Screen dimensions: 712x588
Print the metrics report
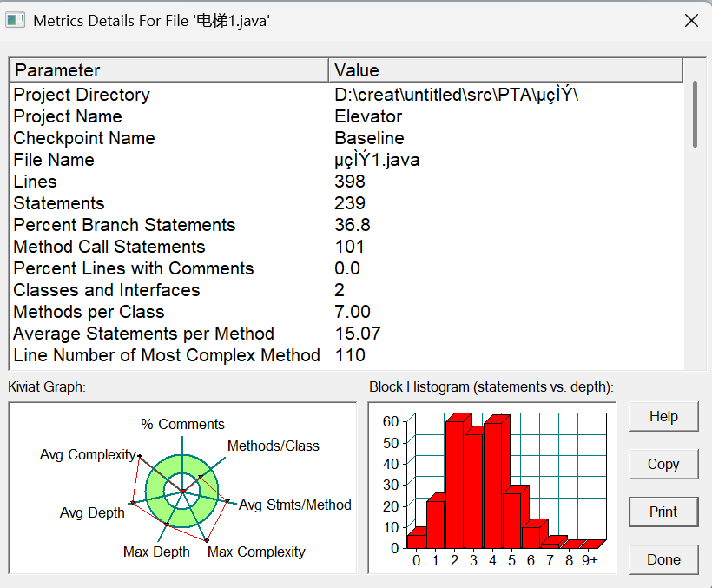tap(663, 512)
